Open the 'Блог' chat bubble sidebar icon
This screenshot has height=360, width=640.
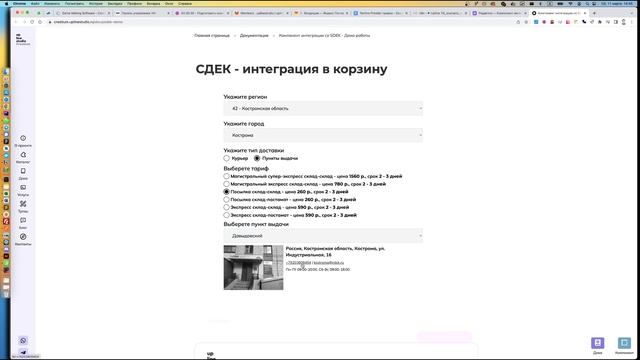point(23,220)
